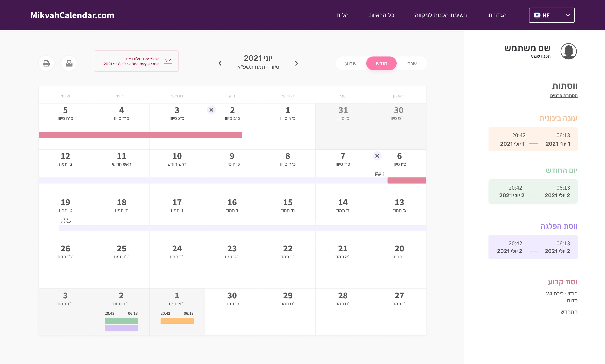Switch to week view (שבוע)
605x364 pixels.
[351, 63]
